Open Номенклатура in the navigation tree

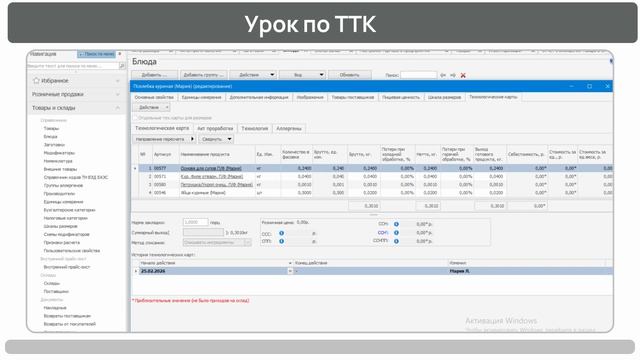point(58,161)
